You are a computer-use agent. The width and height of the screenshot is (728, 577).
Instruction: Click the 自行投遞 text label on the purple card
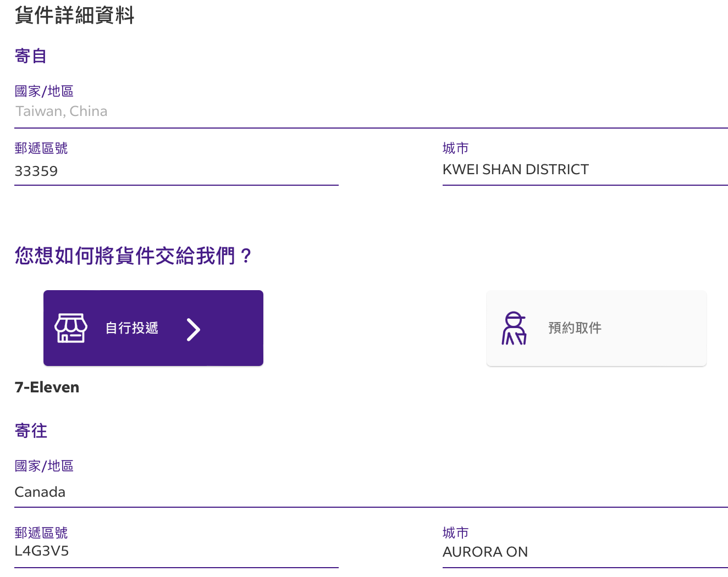coord(131,328)
